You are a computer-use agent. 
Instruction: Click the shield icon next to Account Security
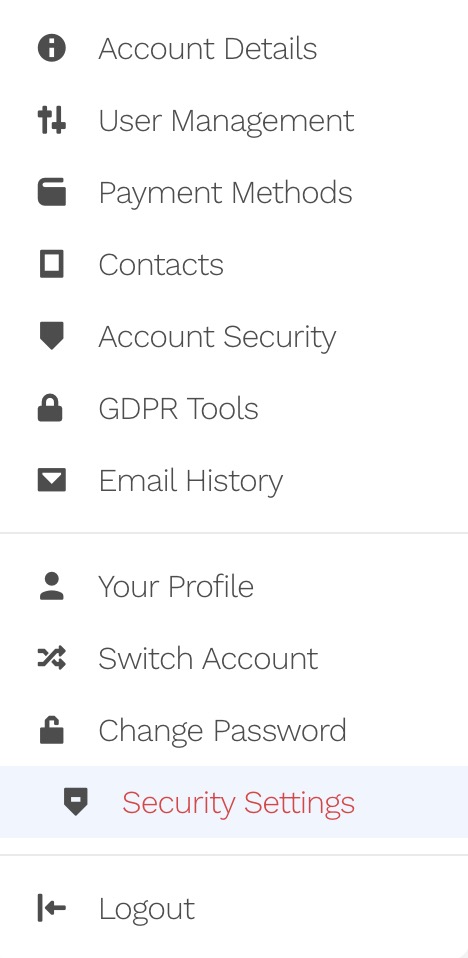51,336
